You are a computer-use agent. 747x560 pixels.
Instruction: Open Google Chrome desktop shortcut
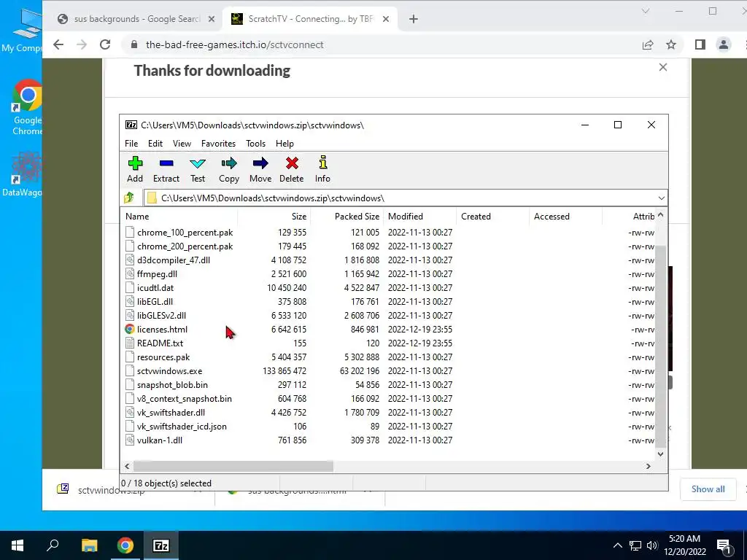click(28, 107)
